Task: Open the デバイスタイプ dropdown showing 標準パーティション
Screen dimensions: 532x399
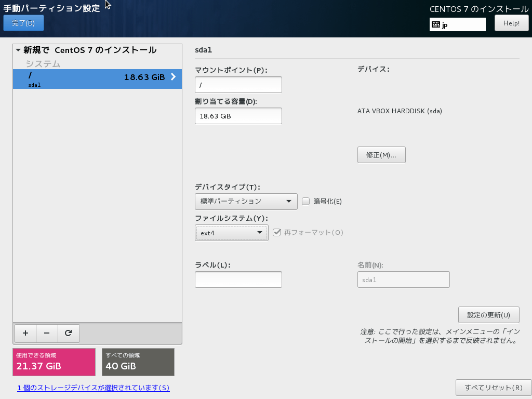Action: (245, 201)
